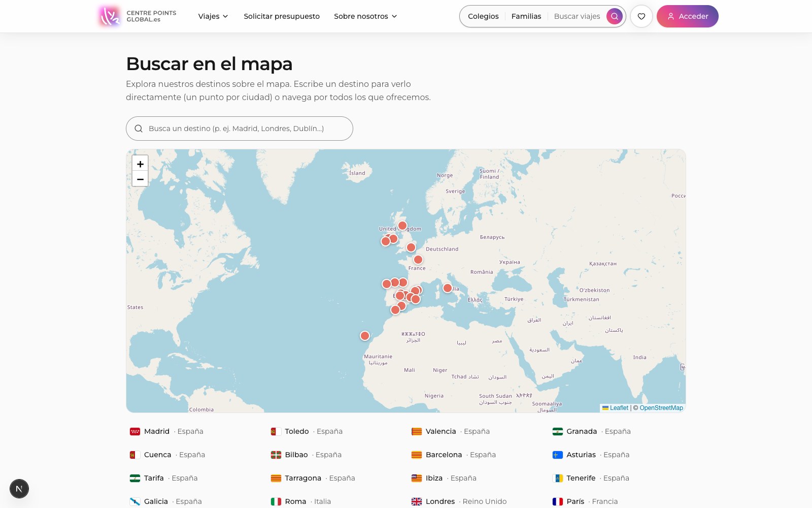Click the Paris marker in France
The image size is (812, 508).
418,260
